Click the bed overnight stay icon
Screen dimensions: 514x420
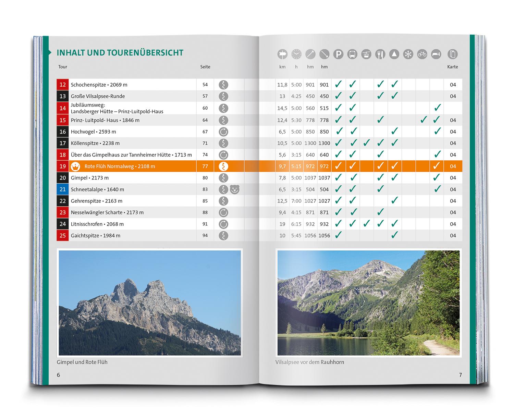coord(436,54)
